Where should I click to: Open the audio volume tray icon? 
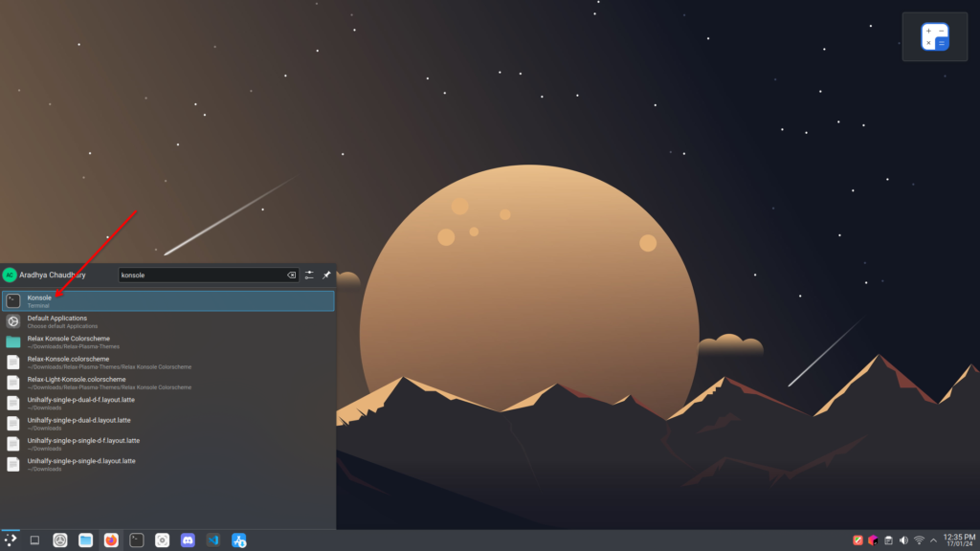[903, 540]
